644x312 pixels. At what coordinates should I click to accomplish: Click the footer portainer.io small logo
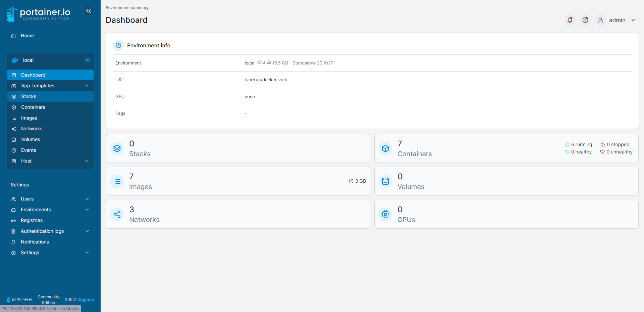[x=19, y=299]
